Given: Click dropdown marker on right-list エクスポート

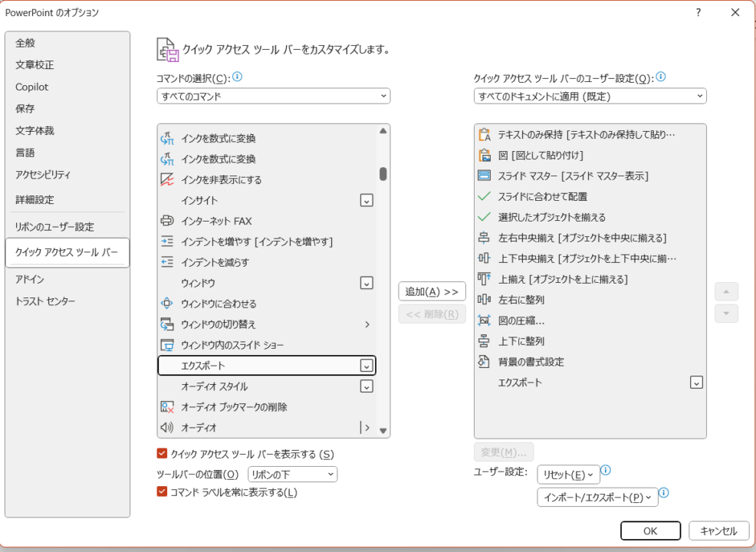Looking at the screenshot, I should pos(696,383).
